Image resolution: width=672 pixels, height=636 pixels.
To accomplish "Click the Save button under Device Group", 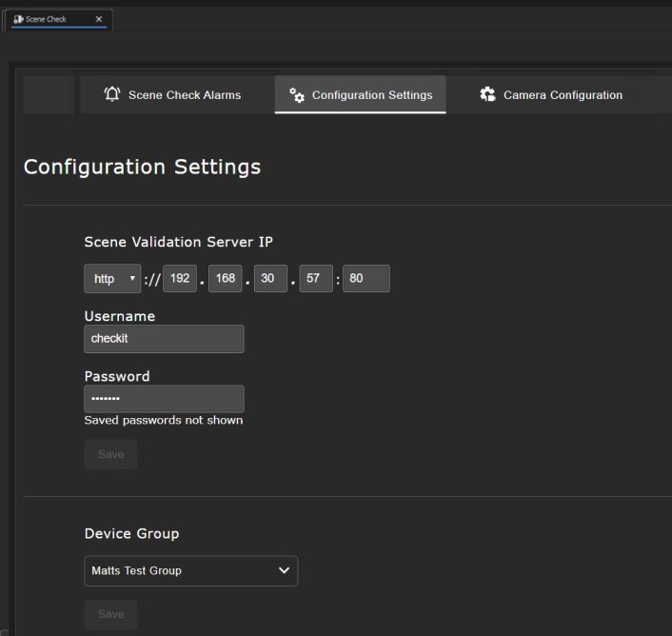I will point(110,614).
